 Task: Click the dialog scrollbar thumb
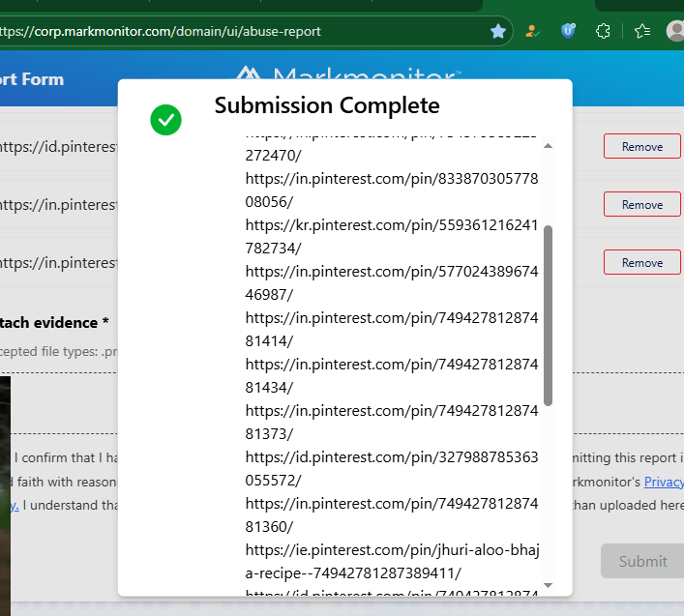click(549, 315)
